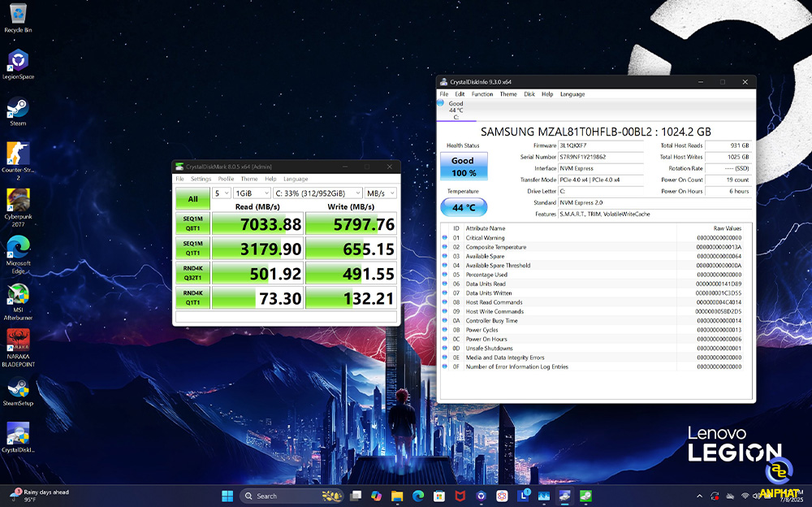This screenshot has height=507, width=812.
Task: Click the taskbar Search box
Action: click(292, 496)
